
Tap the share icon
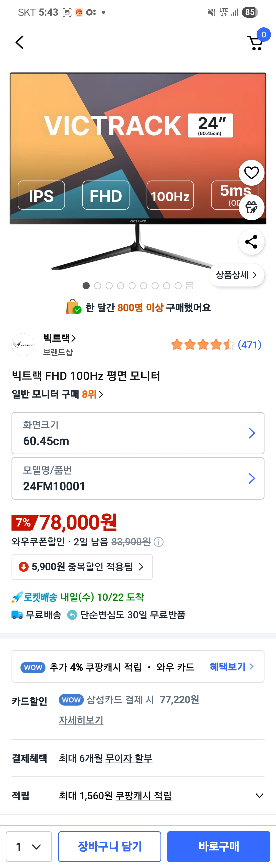coord(251,242)
